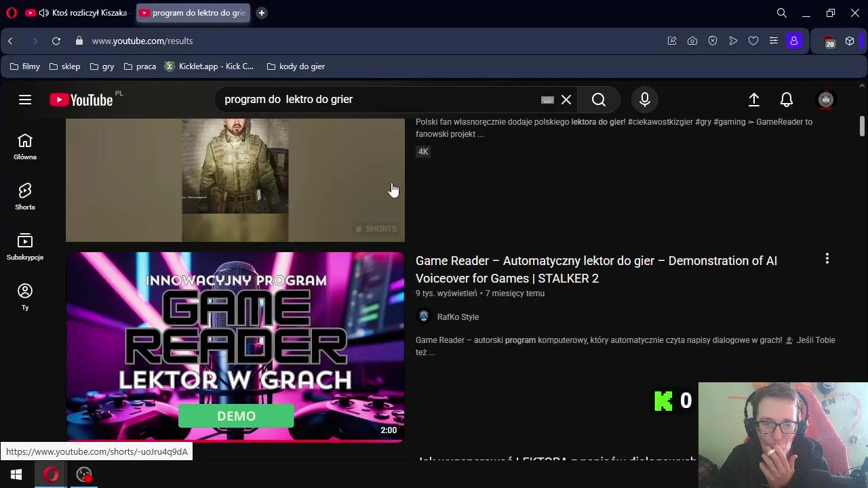Open the gry bookmarks folder
Screen dimensions: 868x488
point(102,66)
